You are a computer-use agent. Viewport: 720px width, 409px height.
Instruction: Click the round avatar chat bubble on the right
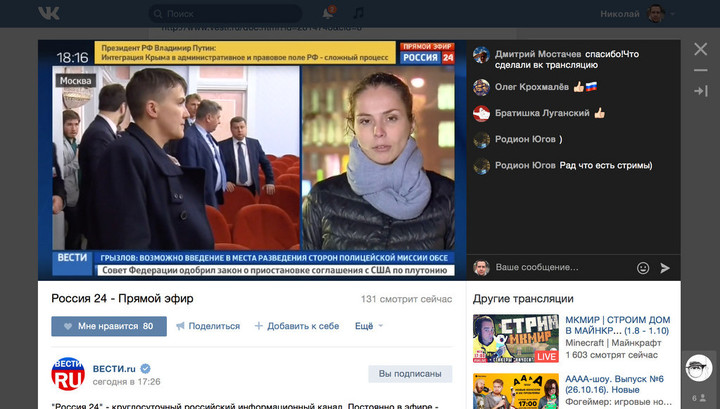coord(698,368)
